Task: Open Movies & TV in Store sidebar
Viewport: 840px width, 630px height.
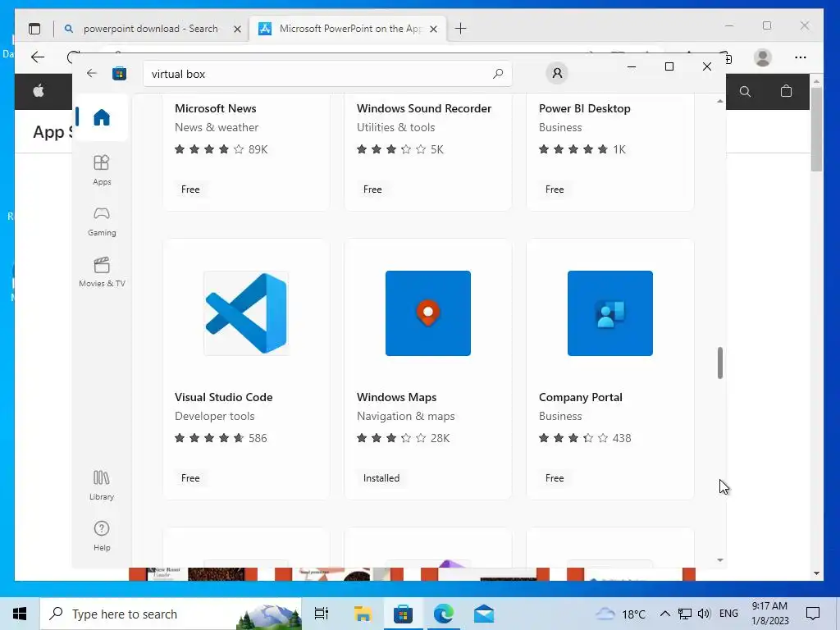Action: (102, 272)
